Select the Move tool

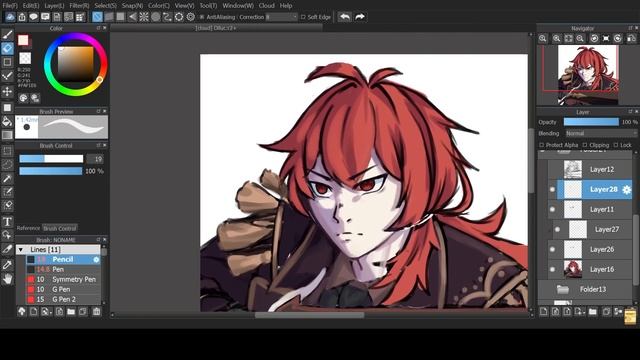point(7,91)
